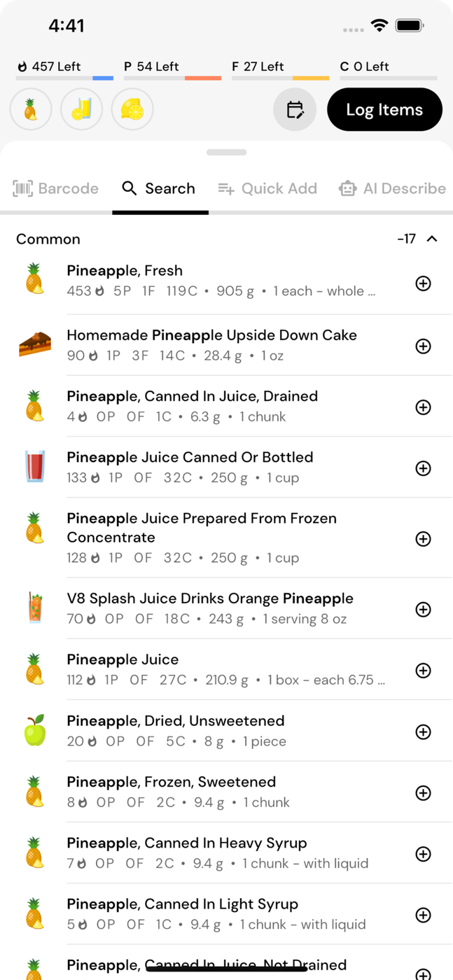Add V8 Splash Juice Drinks Orange Pineapple

[423, 610]
